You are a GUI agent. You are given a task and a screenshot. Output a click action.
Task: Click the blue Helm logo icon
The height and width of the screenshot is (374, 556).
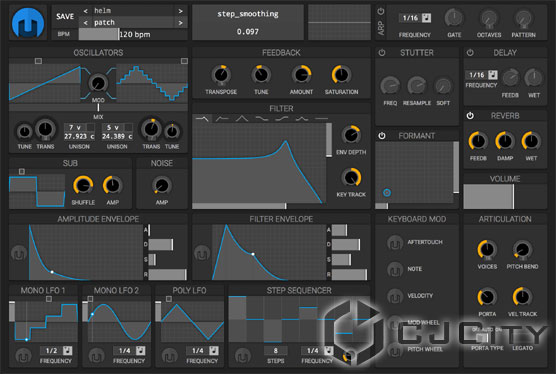click(x=28, y=23)
